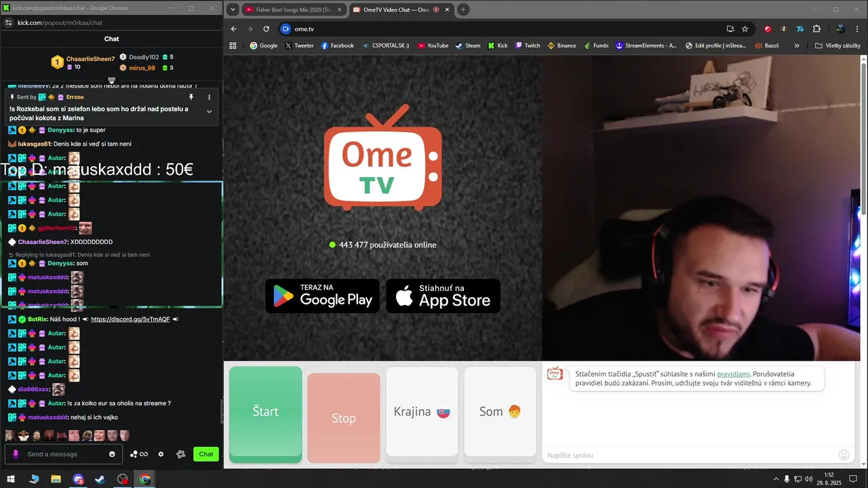Collapse the gift leaderboard handle
The image size is (868, 488).
pos(111,81)
